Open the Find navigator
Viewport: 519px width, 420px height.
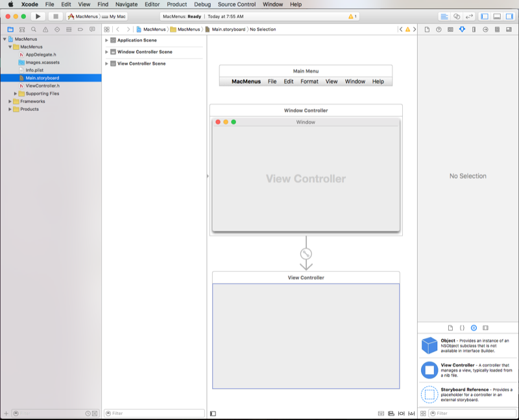click(x=34, y=29)
